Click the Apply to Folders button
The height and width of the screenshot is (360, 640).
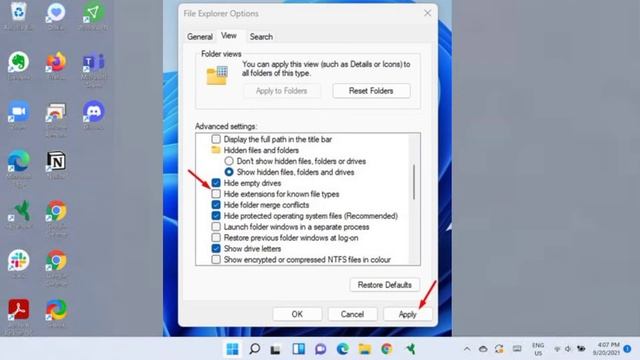tap(282, 91)
